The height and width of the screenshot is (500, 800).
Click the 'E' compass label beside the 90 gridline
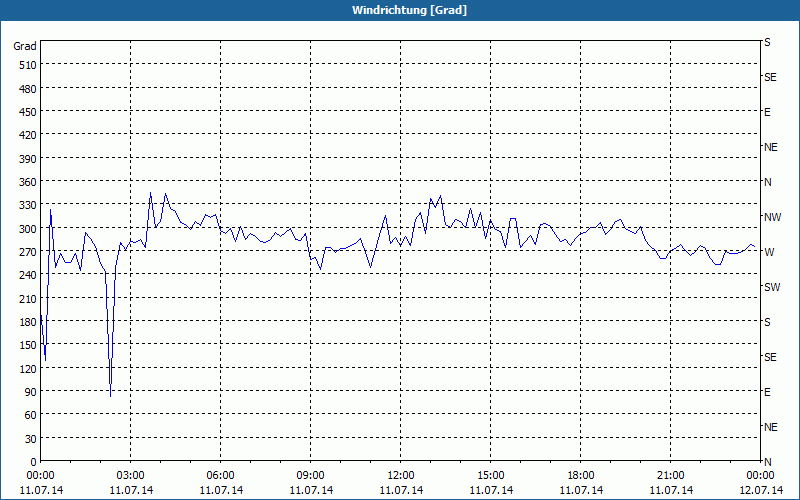point(767,392)
